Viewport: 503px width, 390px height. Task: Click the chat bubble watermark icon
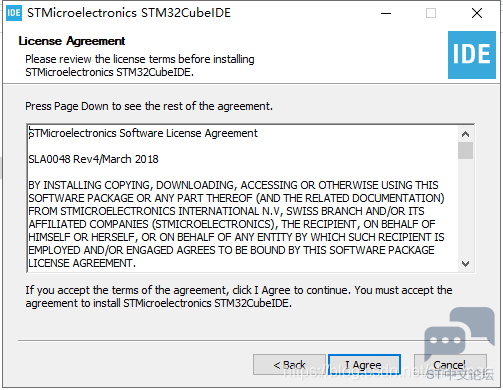pos(459,334)
